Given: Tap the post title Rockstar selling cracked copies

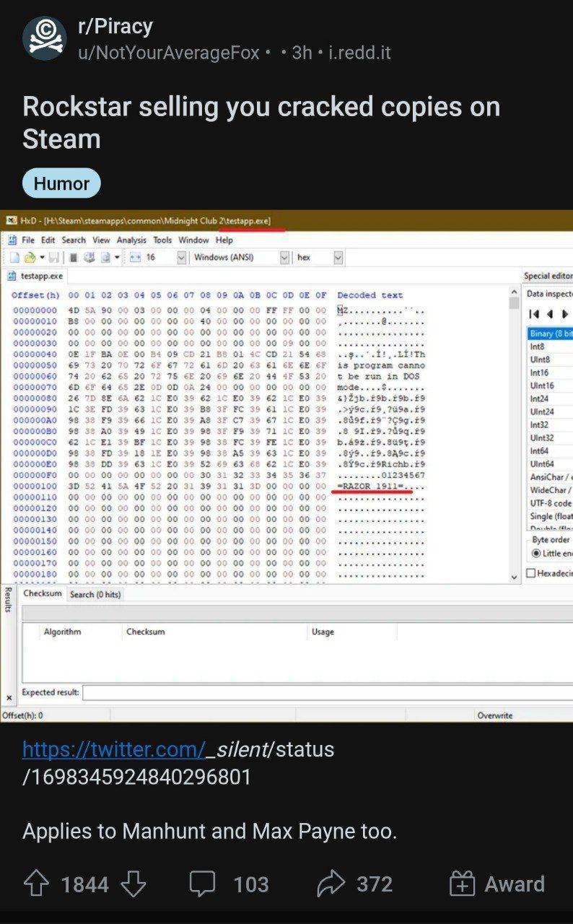Looking at the screenshot, I should (261, 122).
